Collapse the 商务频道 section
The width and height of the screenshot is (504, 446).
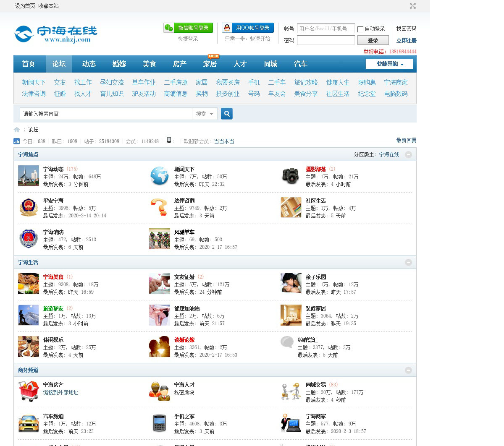408,370
